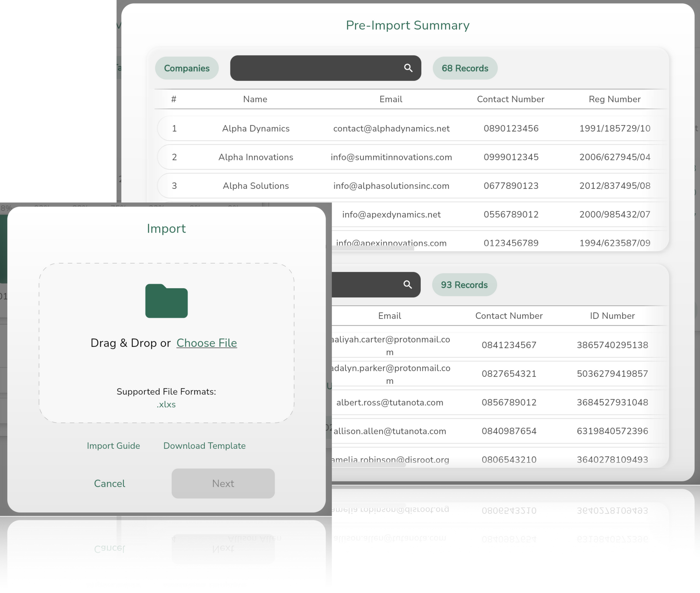Click contact number 0677890123
This screenshot has width=700, height=593.
click(x=511, y=186)
